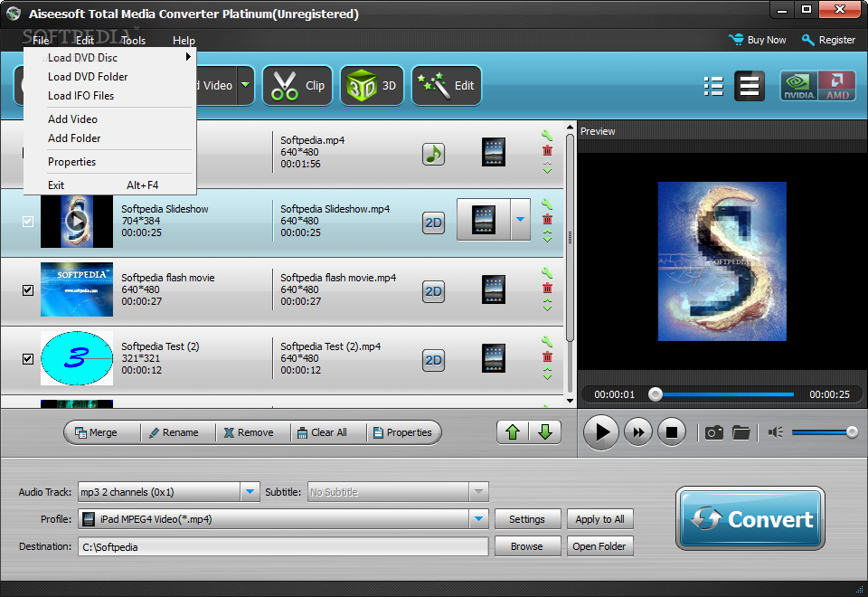Image resolution: width=868 pixels, height=597 pixels.
Task: Uncheck the Softpedia Slideshow checkbox
Action: click(x=28, y=222)
